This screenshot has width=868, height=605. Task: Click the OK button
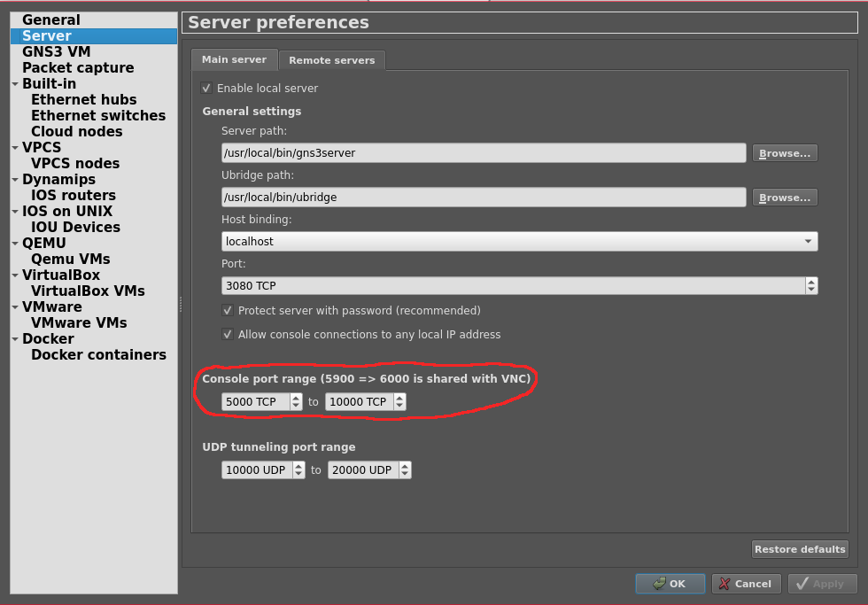click(x=670, y=584)
